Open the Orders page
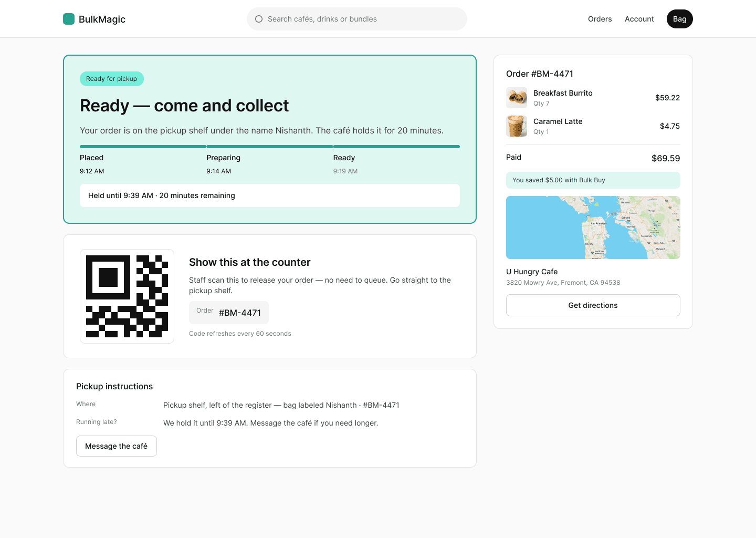Image resolution: width=756 pixels, height=538 pixels. [x=600, y=19]
